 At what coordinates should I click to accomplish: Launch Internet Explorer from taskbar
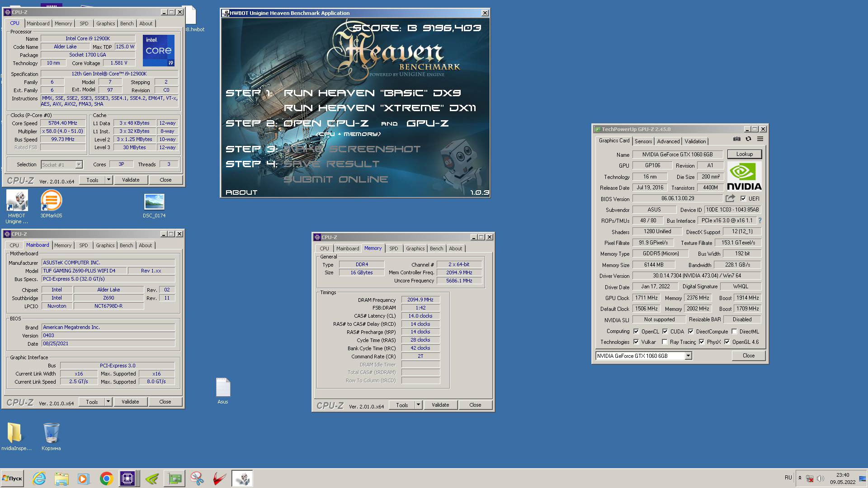pos(39,479)
